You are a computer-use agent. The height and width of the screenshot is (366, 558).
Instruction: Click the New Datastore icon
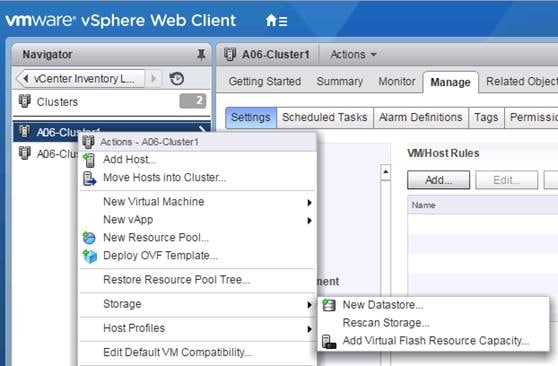click(x=329, y=305)
